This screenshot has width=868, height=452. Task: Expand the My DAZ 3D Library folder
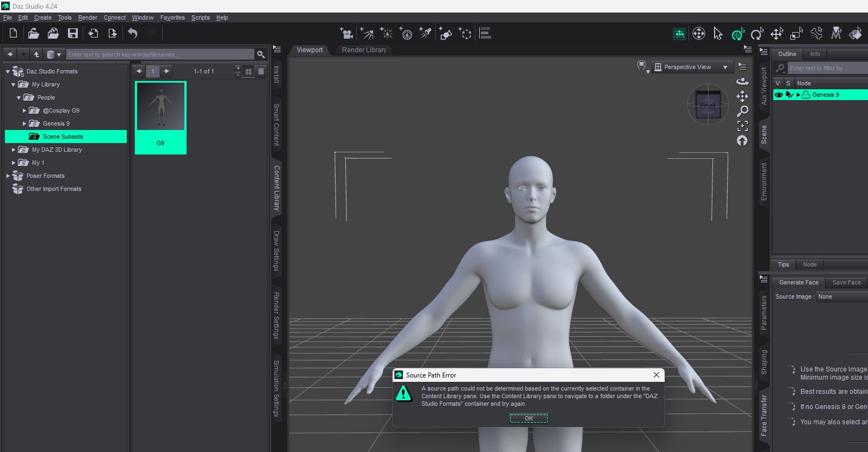pyautogui.click(x=13, y=150)
